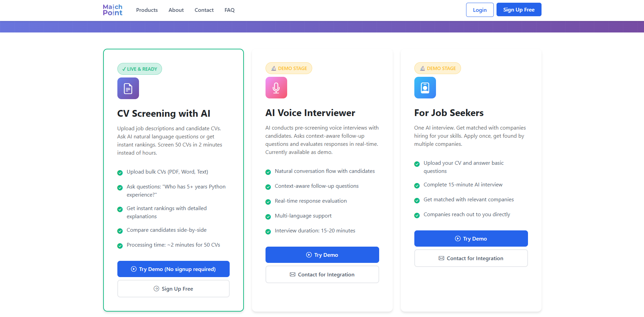The image size is (644, 317).
Task: Try the CV Screening demo without signup
Action: pyautogui.click(x=173, y=269)
